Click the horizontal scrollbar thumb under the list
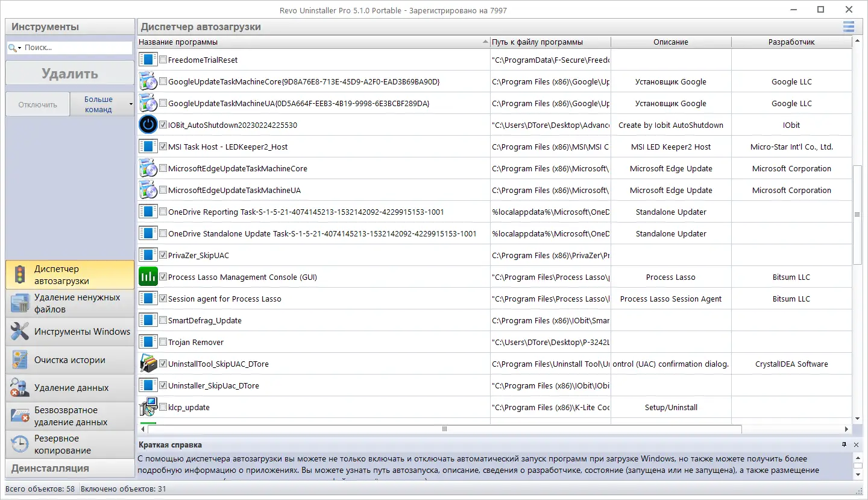Viewport: 868px width, 500px height. [x=445, y=429]
